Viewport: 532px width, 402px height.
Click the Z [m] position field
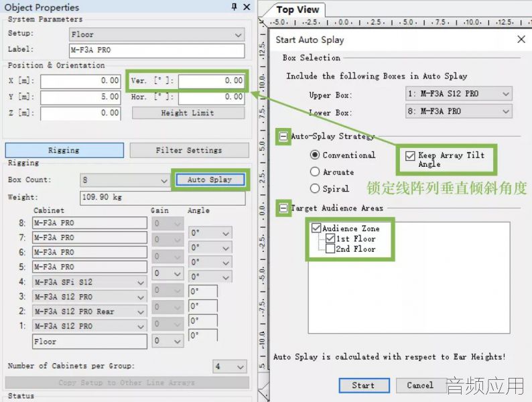point(80,113)
